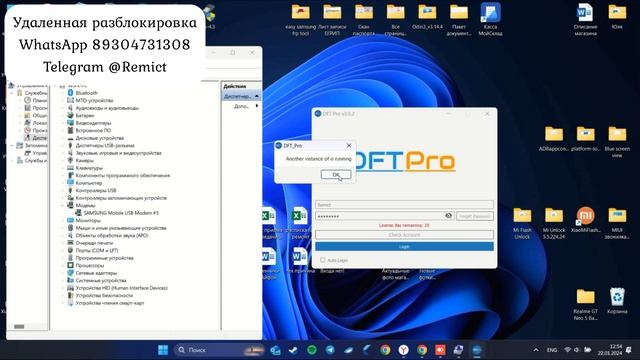The image size is (640, 360).
Task: Open the Realme GT Neo 5 folder
Action: click(585, 304)
